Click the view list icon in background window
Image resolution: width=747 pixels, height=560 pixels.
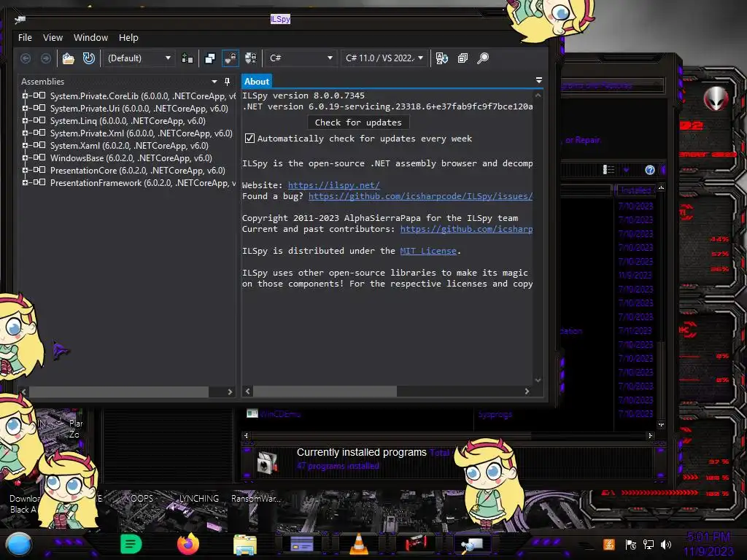point(608,169)
